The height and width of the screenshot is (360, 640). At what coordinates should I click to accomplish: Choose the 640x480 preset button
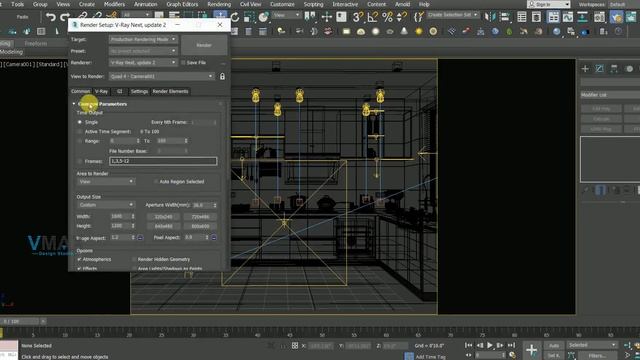163,226
